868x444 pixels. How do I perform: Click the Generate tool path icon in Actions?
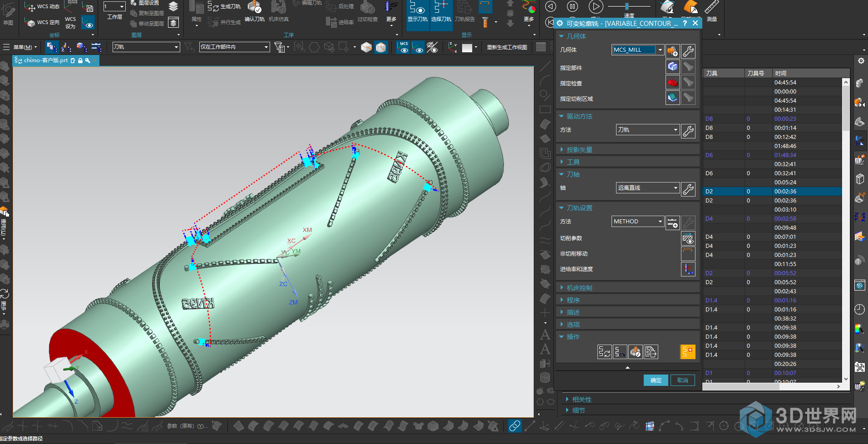coord(604,352)
